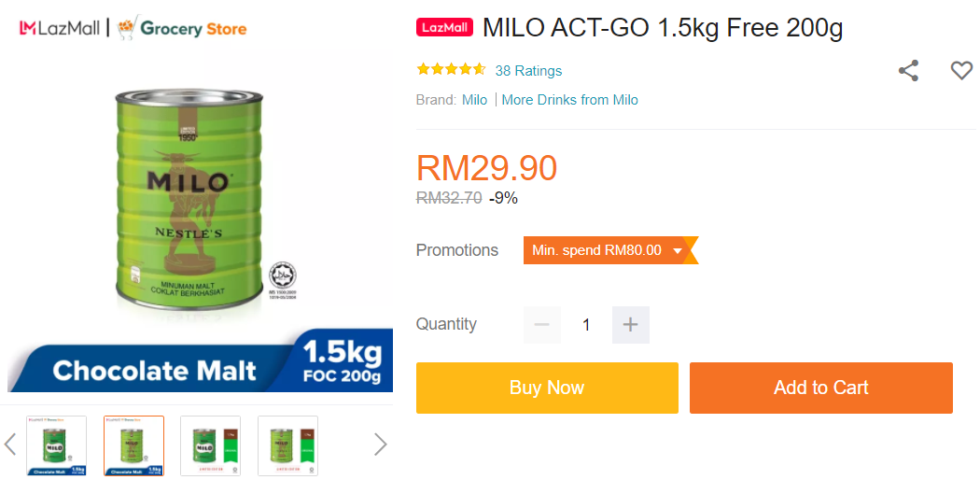Click the LazMall logo at top left
This screenshot has height=494, width=980.
point(60,29)
